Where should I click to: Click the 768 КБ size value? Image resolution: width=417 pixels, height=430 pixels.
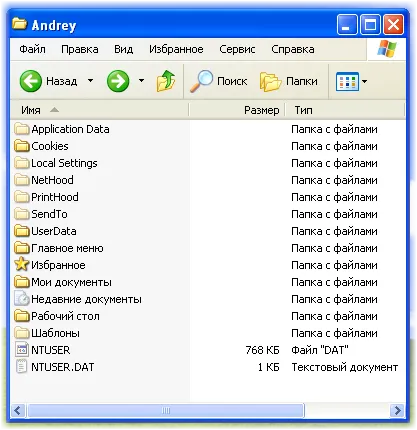point(262,350)
